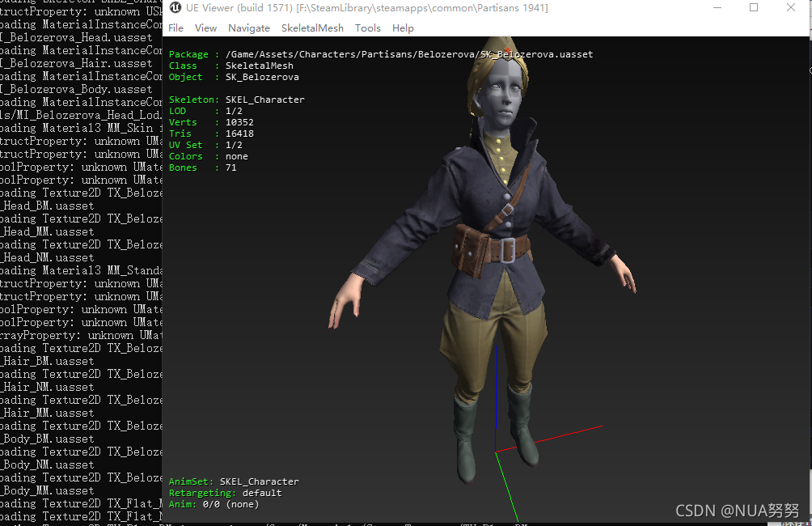Image resolution: width=812 pixels, height=526 pixels.
Task: Click the Unreal Engine logo in title bar
Action: (176, 8)
